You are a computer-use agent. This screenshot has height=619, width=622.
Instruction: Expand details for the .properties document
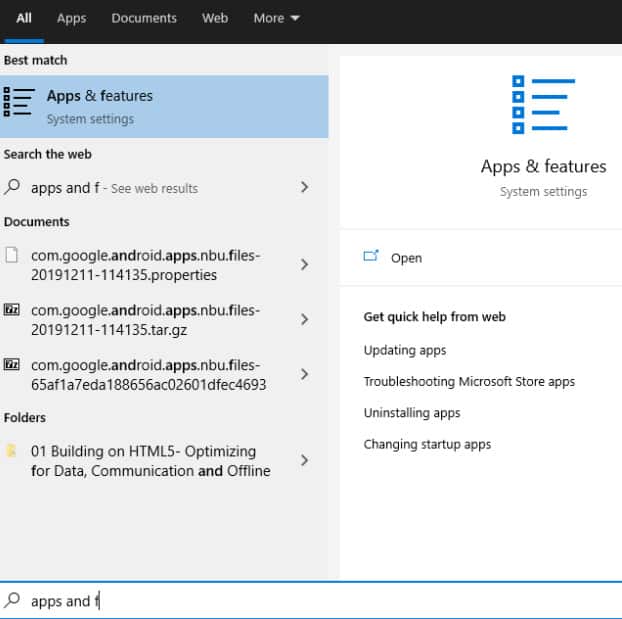304,265
